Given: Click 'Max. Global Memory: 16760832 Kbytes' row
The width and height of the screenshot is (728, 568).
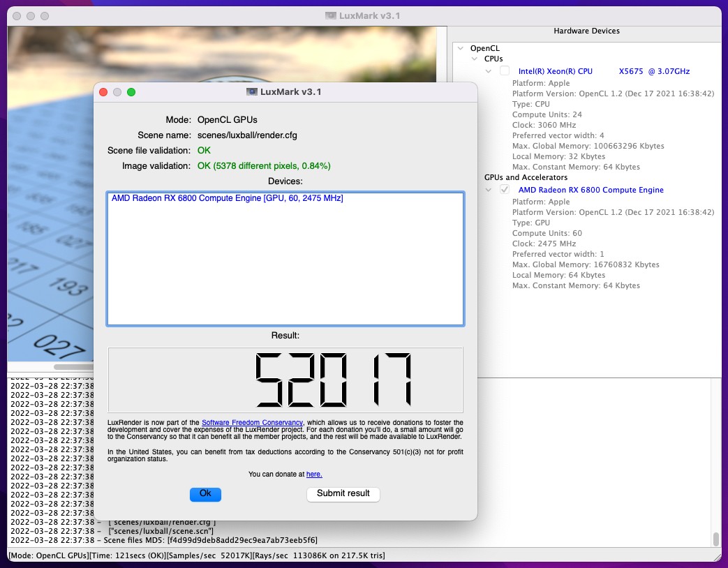Looking at the screenshot, I should point(586,264).
